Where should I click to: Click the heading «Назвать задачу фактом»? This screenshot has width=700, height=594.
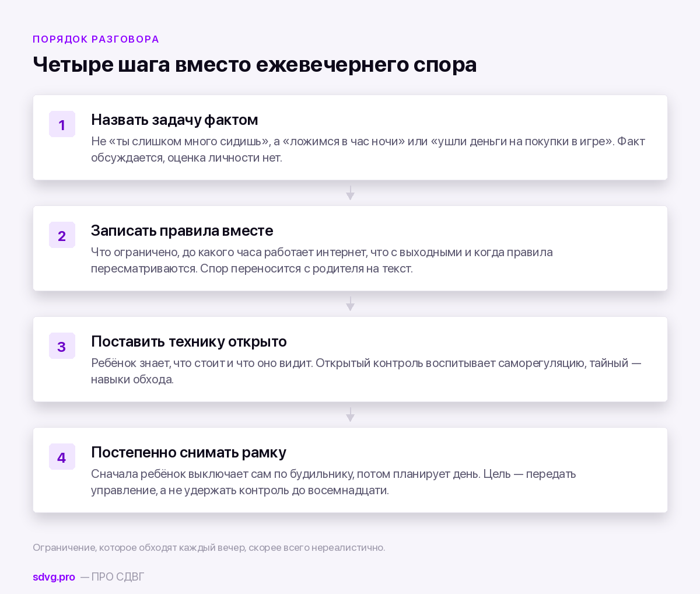(174, 120)
